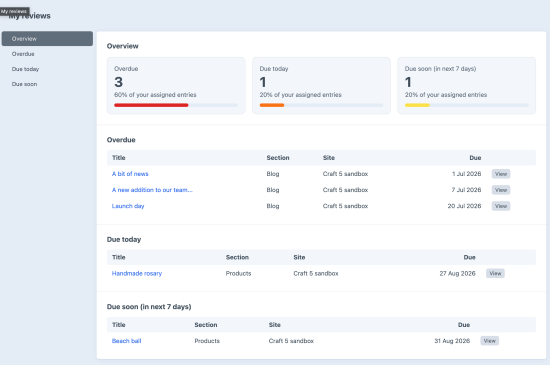Click the orange Due today progress bar

click(x=272, y=105)
